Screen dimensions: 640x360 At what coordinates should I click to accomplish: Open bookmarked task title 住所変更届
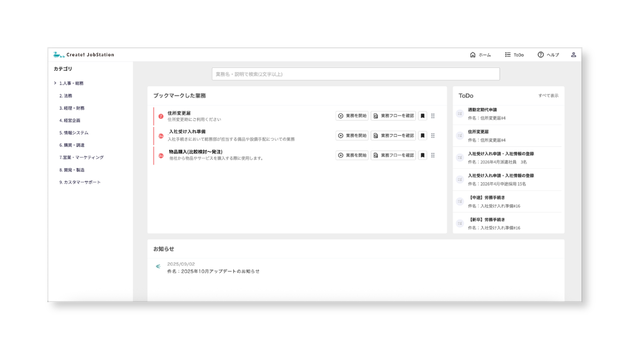coord(179,113)
